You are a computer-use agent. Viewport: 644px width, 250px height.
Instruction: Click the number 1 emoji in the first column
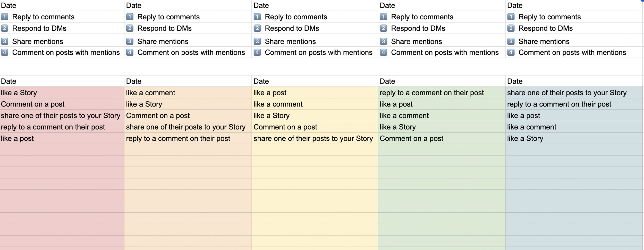coord(5,17)
